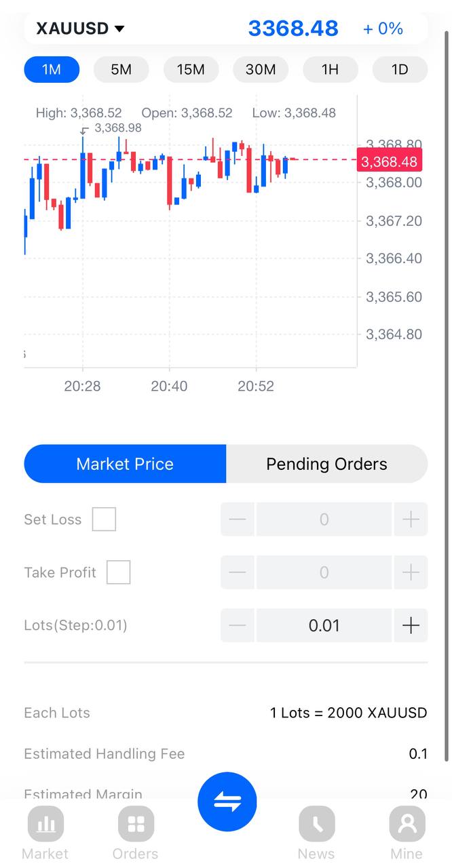Viewport: 452px width, 868px height.
Task: Select the Market Price tab
Action: [125, 464]
